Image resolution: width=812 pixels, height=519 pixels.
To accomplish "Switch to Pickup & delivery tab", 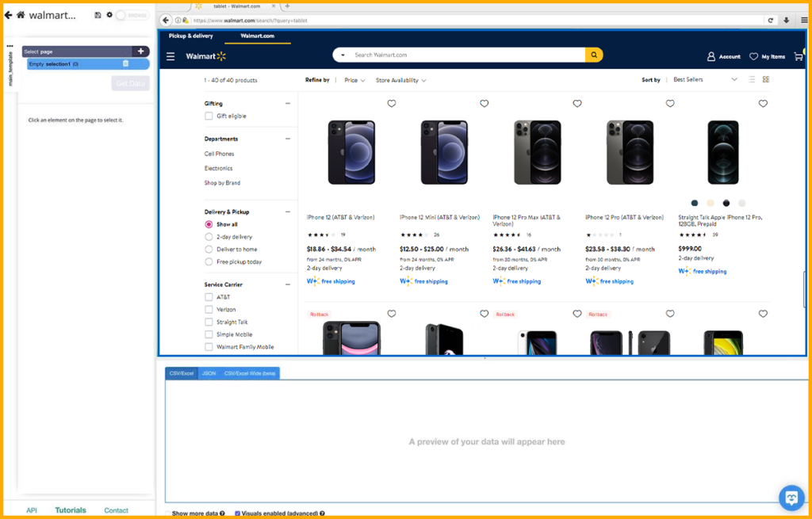I will click(x=190, y=36).
